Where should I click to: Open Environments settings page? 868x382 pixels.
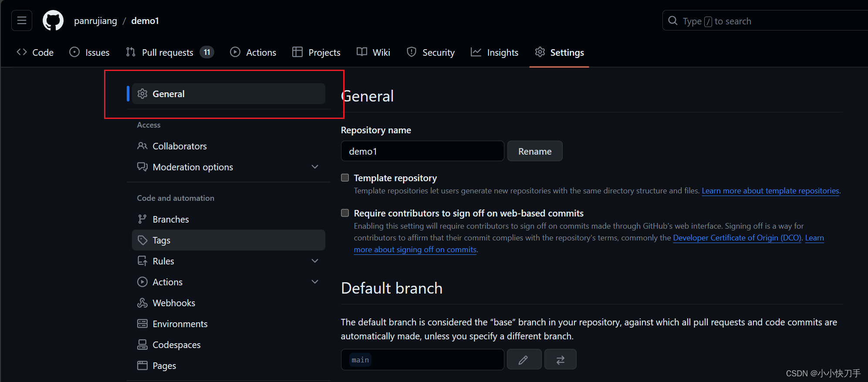pos(229,324)
